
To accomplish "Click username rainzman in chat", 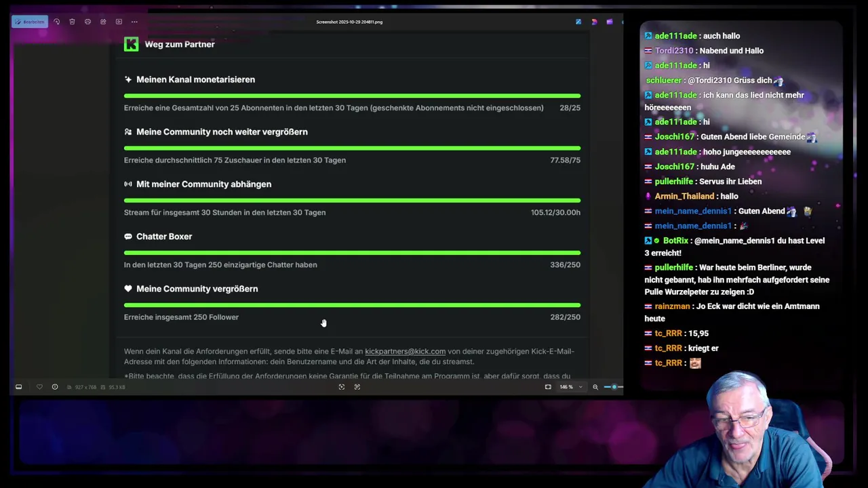I will (x=672, y=306).
